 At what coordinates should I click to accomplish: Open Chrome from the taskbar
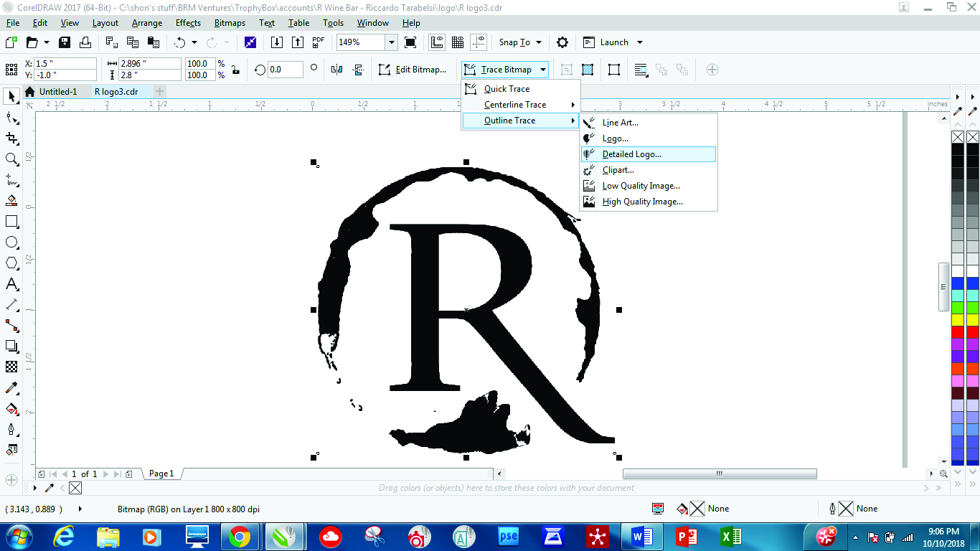point(240,536)
